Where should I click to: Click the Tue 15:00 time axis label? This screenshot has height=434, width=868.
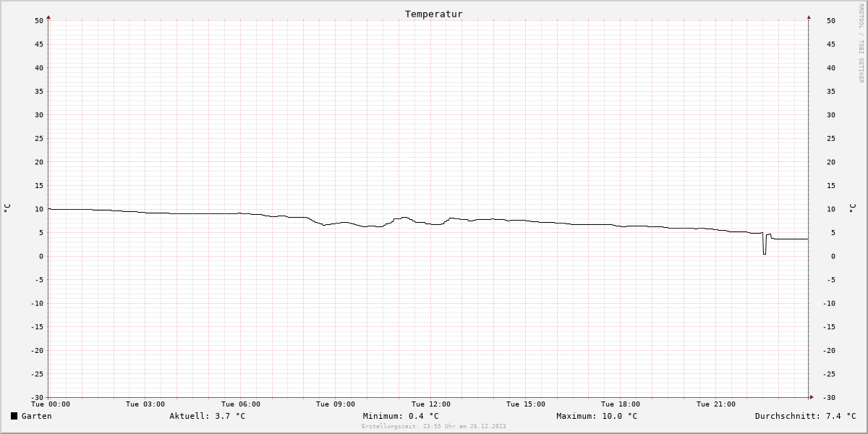point(526,404)
